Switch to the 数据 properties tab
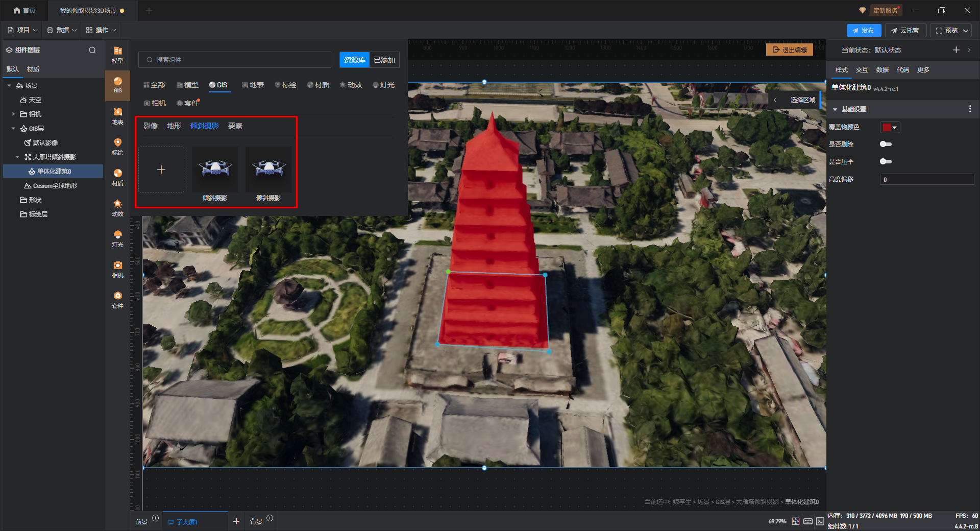 click(882, 69)
